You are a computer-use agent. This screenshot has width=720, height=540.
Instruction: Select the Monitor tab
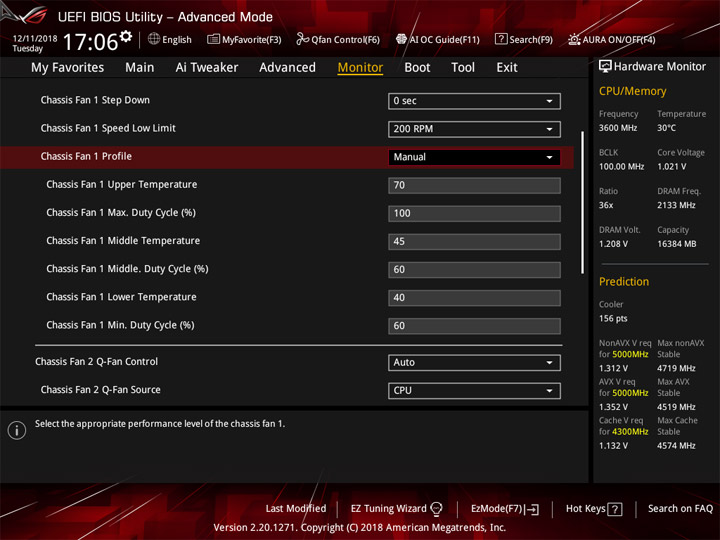(360, 68)
